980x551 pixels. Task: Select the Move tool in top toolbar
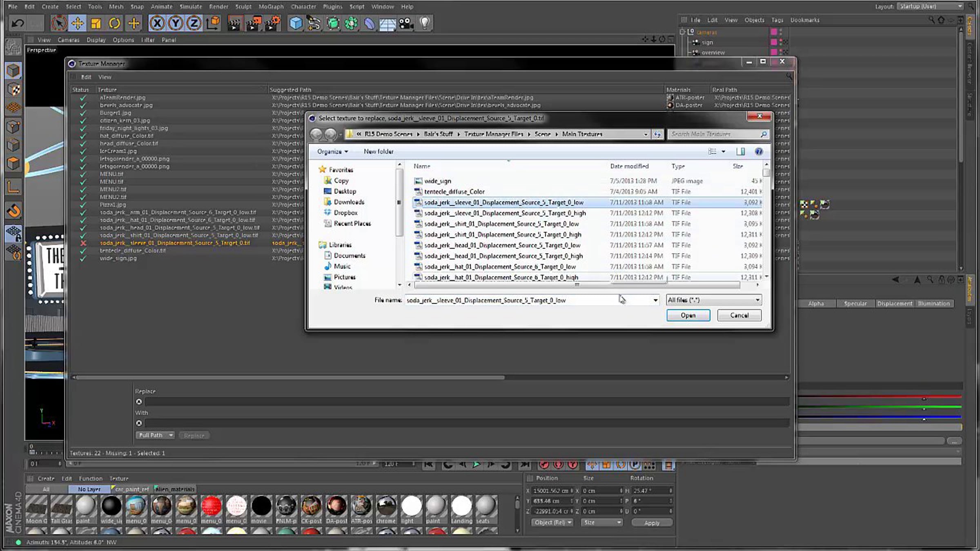[x=77, y=23]
